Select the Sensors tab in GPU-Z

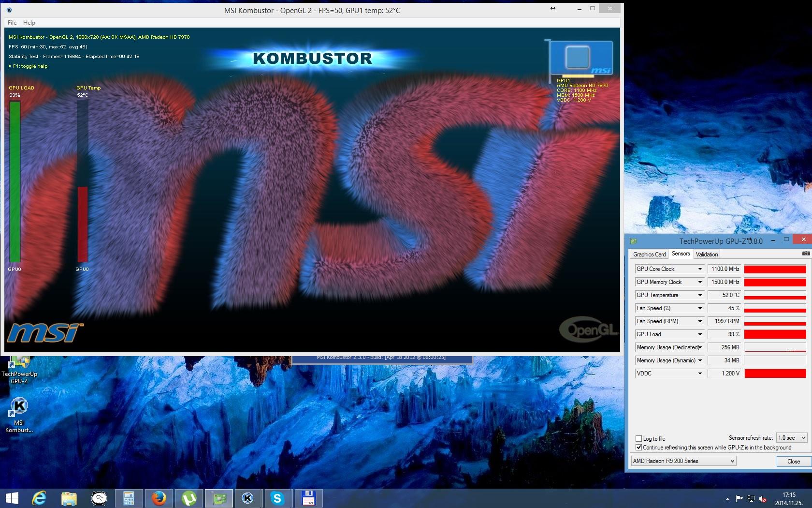[x=681, y=254]
